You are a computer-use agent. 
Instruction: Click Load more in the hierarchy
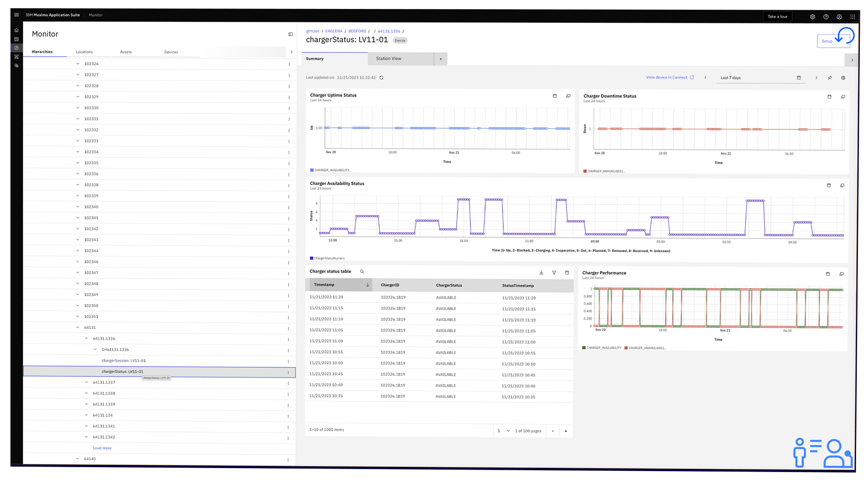[102, 448]
